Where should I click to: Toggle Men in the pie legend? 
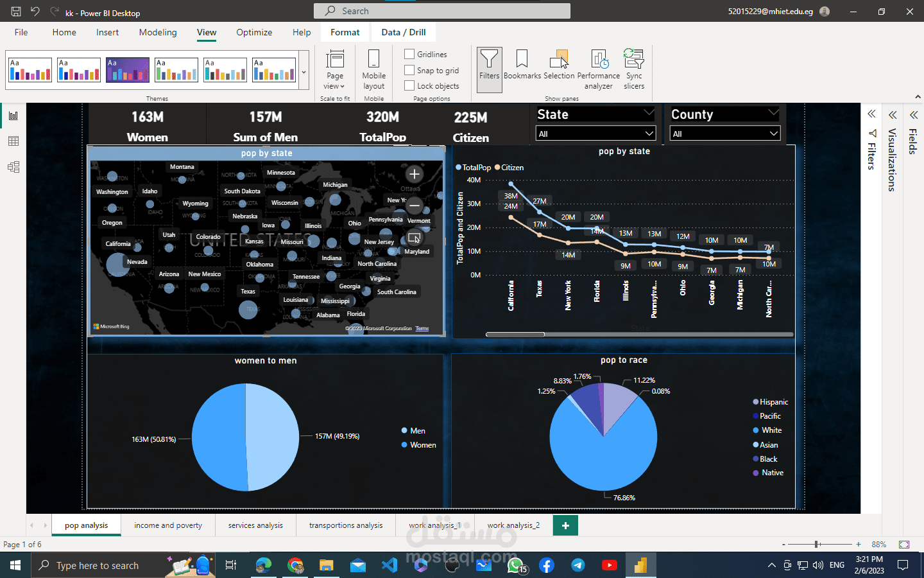point(413,431)
